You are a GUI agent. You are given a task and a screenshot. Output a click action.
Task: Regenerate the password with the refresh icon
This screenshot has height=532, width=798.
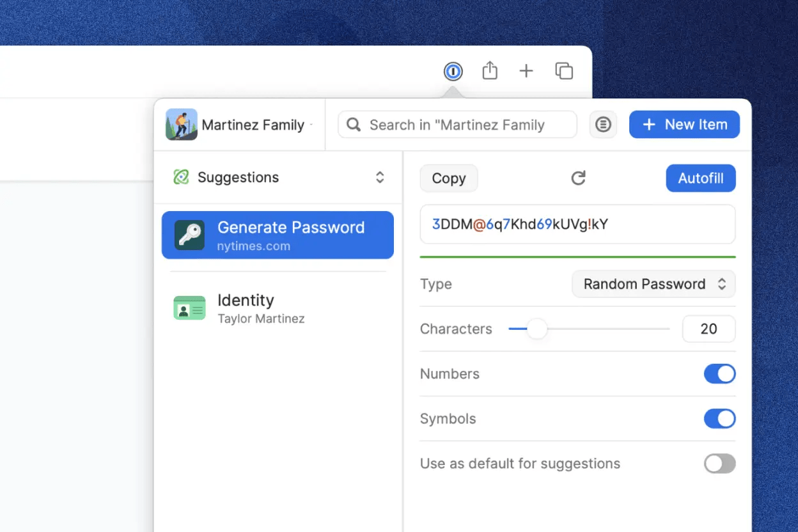click(x=578, y=178)
